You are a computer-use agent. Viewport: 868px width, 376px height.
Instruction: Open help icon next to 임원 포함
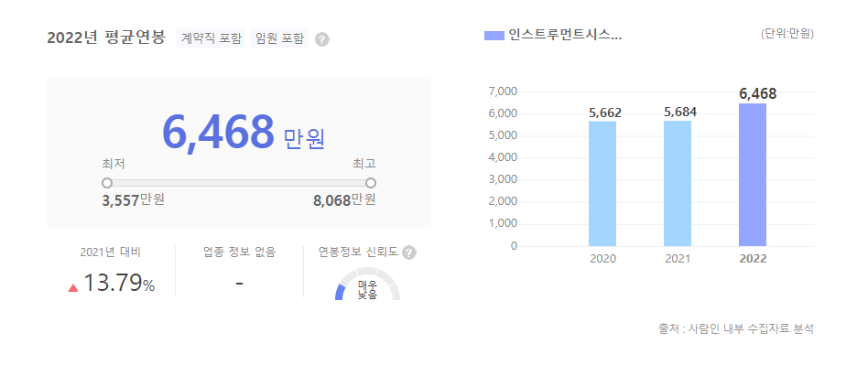pos(322,40)
